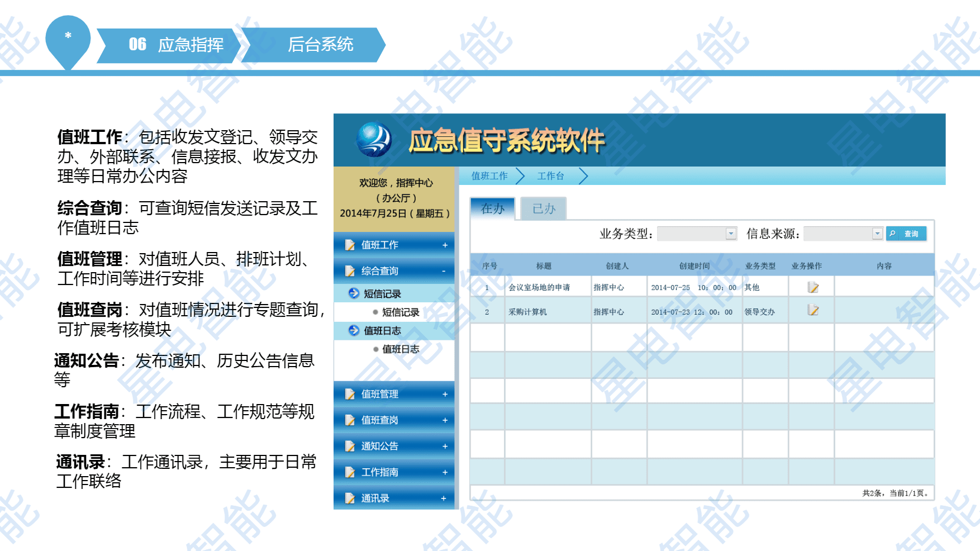980x551 pixels.
Task: Expand 通讯录 section with plus sign
Action: (x=444, y=498)
